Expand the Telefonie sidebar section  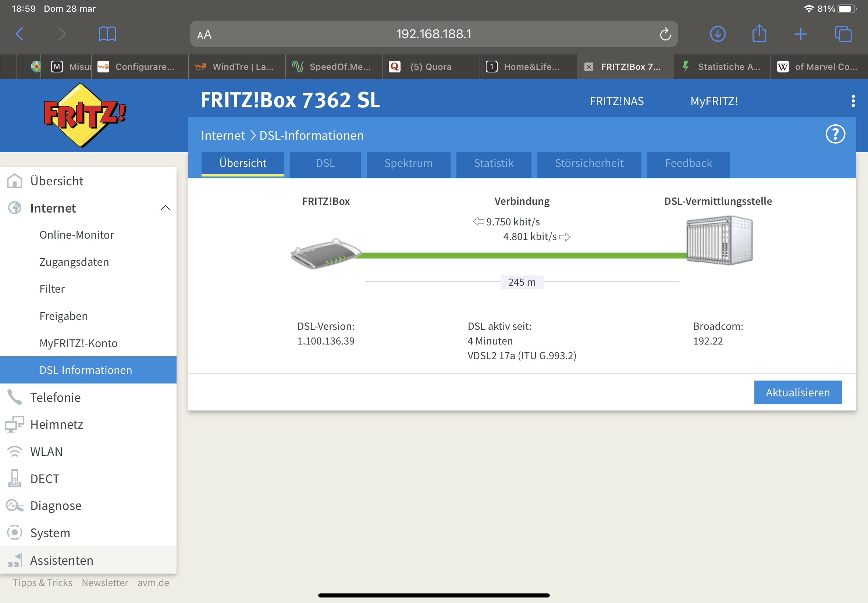(x=55, y=397)
